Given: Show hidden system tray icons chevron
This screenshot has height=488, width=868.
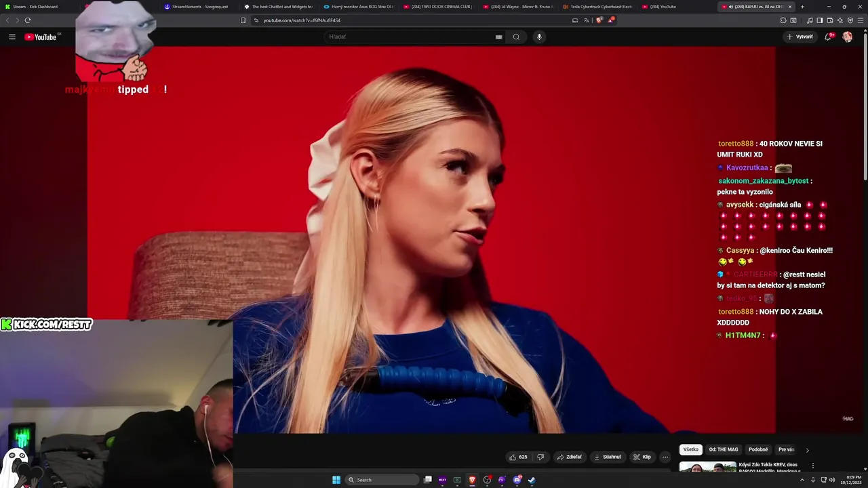Looking at the screenshot, I should tap(802, 480).
